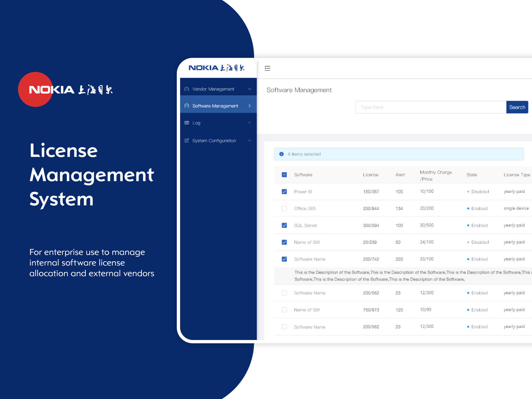This screenshot has height=399, width=532.
Task: Click the Software Management gauge icon
Action: [187, 106]
